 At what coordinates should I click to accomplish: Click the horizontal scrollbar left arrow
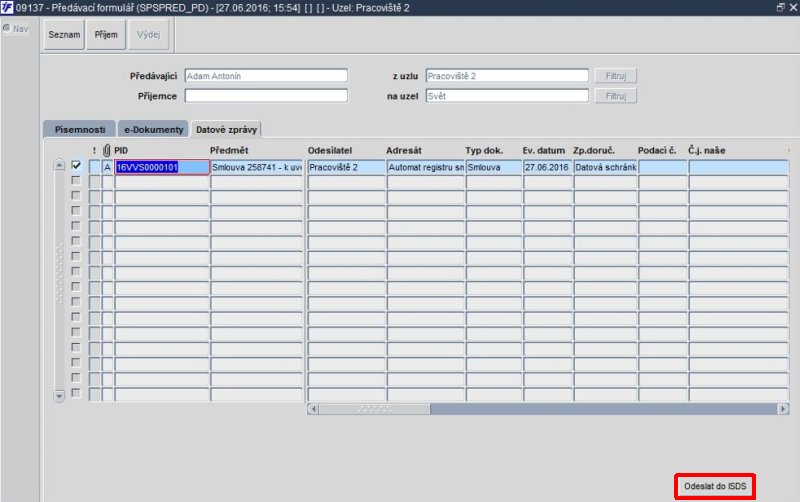tap(313, 409)
